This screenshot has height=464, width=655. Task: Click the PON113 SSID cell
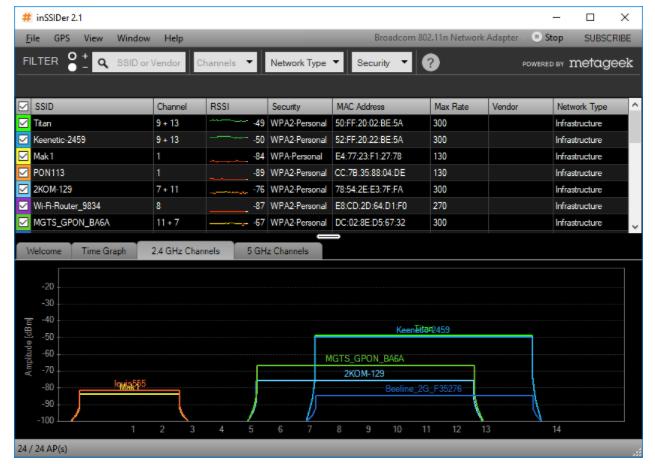coord(92,172)
